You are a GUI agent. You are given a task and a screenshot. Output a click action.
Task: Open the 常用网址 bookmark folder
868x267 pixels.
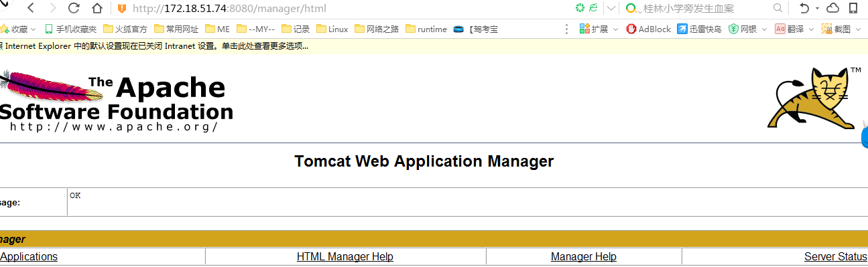click(x=176, y=29)
